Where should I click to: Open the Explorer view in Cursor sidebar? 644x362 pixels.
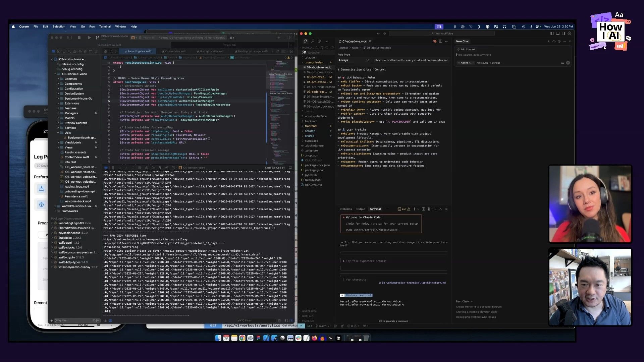pyautogui.click(x=305, y=41)
